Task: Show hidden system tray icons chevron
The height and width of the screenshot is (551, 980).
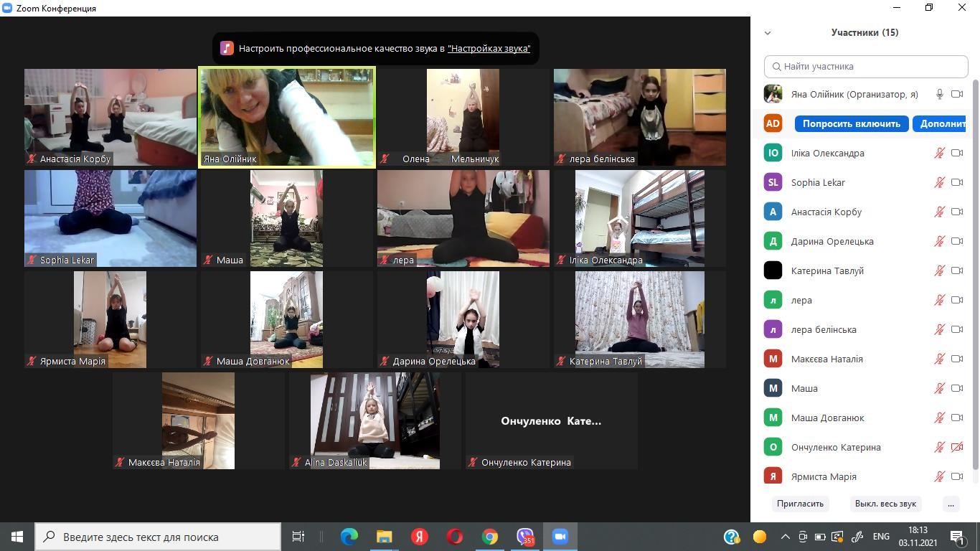Action: (x=786, y=537)
